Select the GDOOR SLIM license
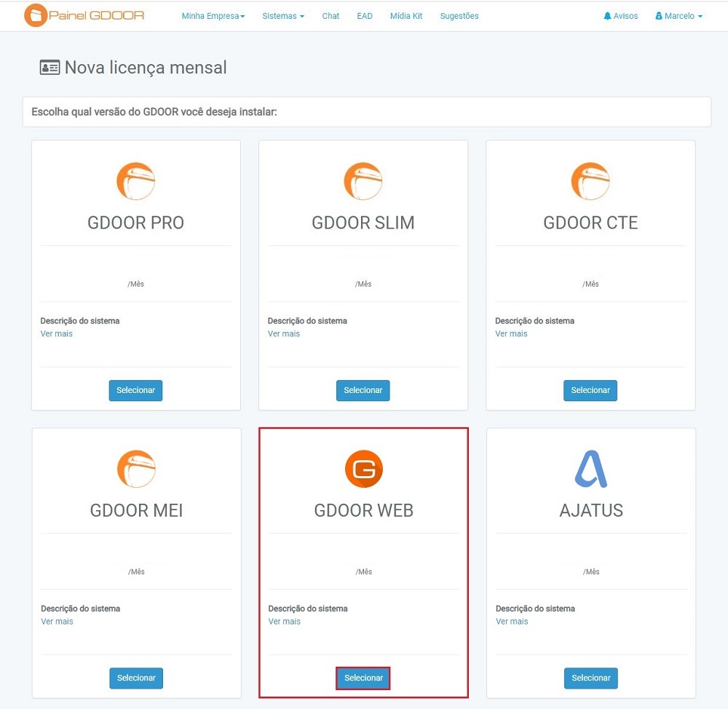The image size is (728, 709). click(x=363, y=390)
